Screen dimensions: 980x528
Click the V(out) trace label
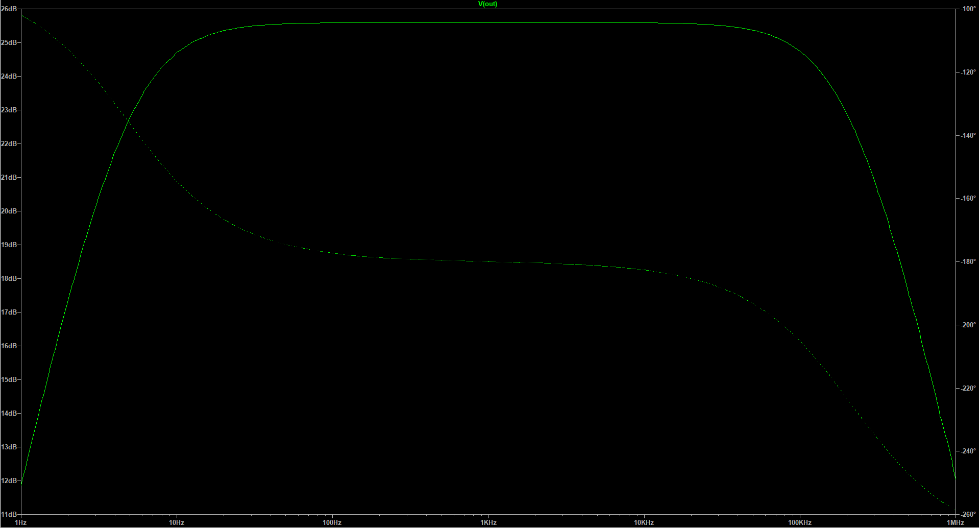coord(487,4)
